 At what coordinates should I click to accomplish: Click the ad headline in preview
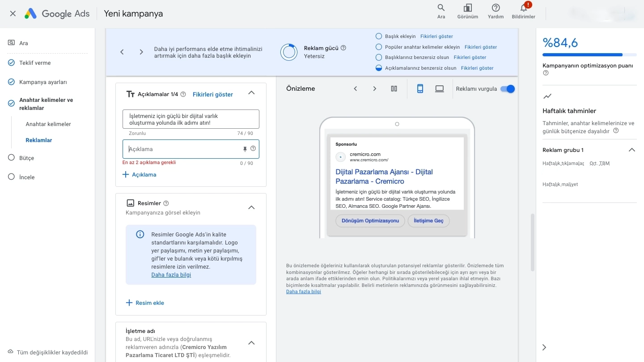(x=384, y=177)
